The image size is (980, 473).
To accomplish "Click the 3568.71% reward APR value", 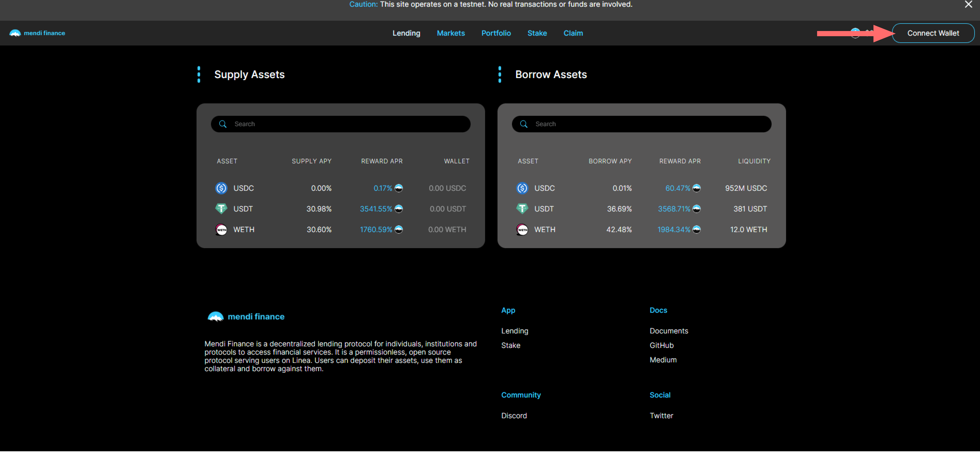I will [674, 209].
